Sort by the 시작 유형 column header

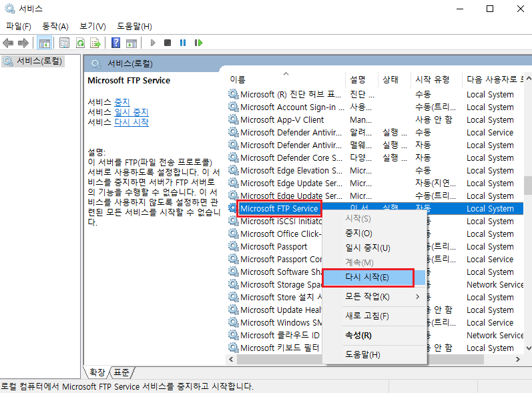tap(436, 79)
